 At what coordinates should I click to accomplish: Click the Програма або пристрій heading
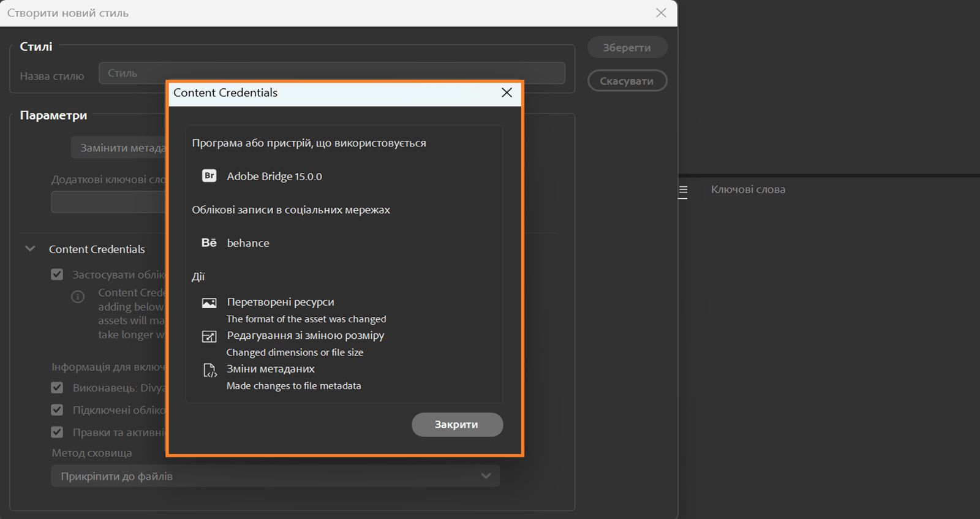pyautogui.click(x=309, y=143)
